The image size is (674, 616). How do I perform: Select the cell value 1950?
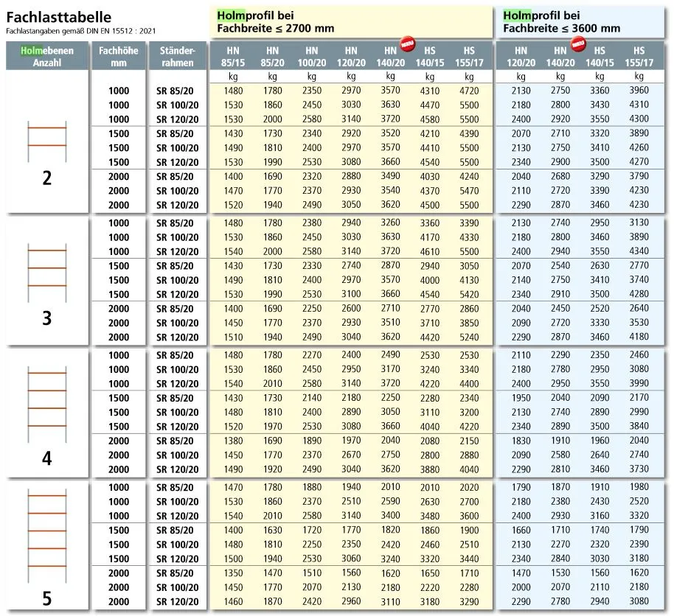click(x=521, y=398)
